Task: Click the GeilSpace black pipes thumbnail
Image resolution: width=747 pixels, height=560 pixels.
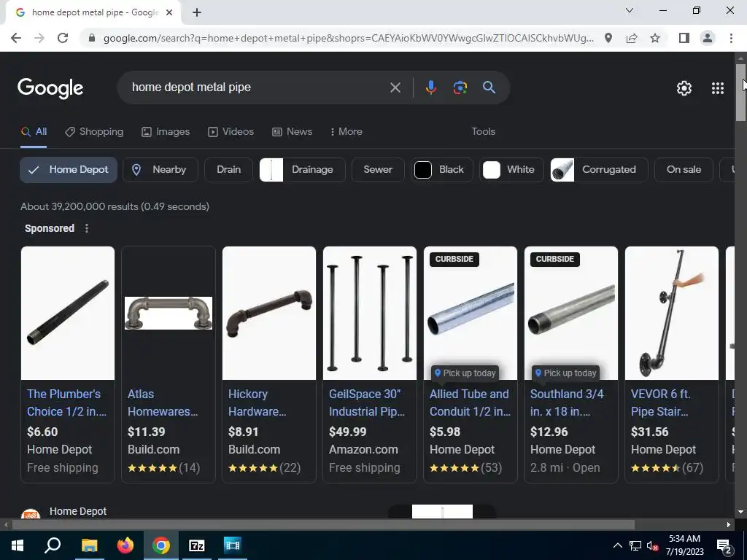Action: coord(370,314)
